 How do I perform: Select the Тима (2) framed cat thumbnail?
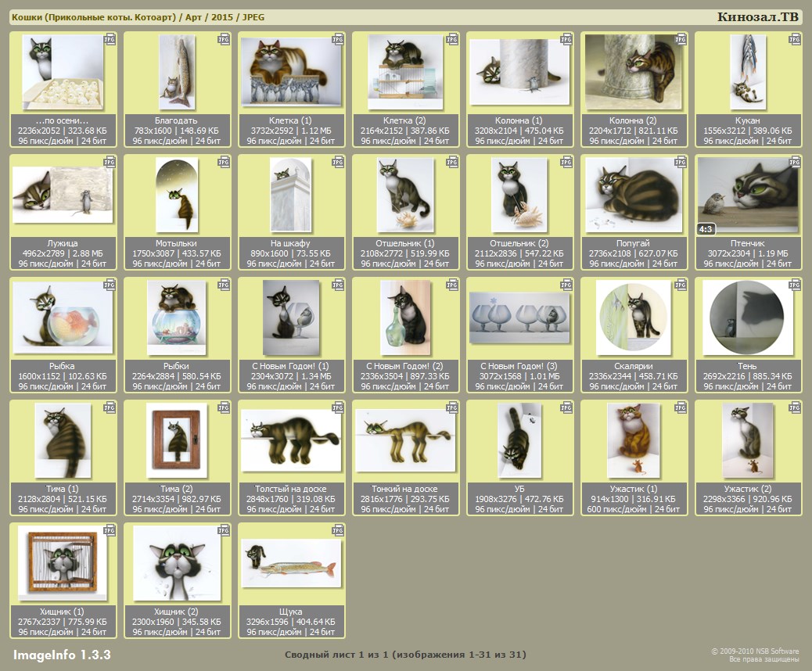click(x=177, y=440)
